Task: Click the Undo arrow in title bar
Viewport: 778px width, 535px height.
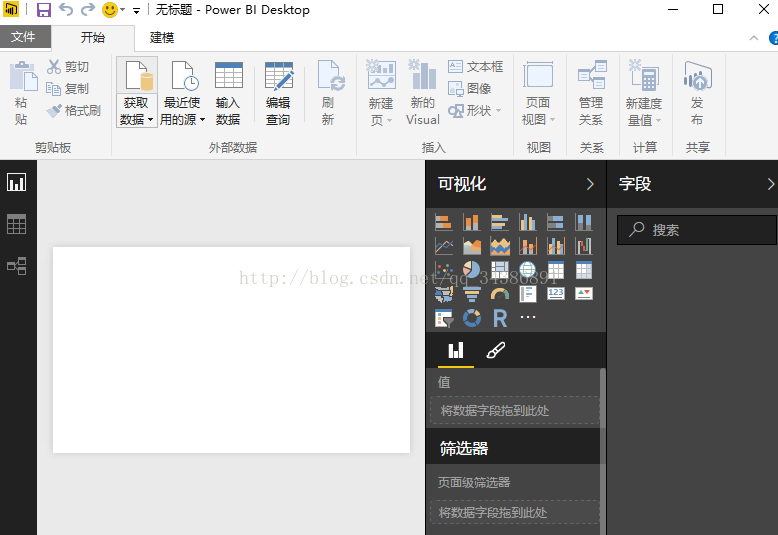Action: tap(65, 9)
